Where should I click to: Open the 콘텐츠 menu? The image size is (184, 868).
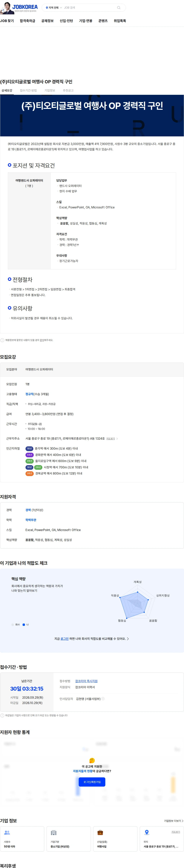point(103,21)
